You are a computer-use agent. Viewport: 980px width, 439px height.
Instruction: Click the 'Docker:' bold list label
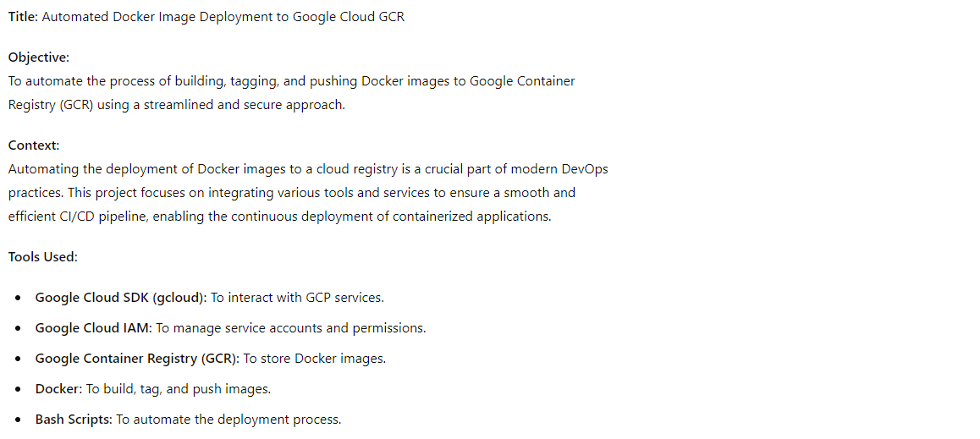(x=58, y=389)
